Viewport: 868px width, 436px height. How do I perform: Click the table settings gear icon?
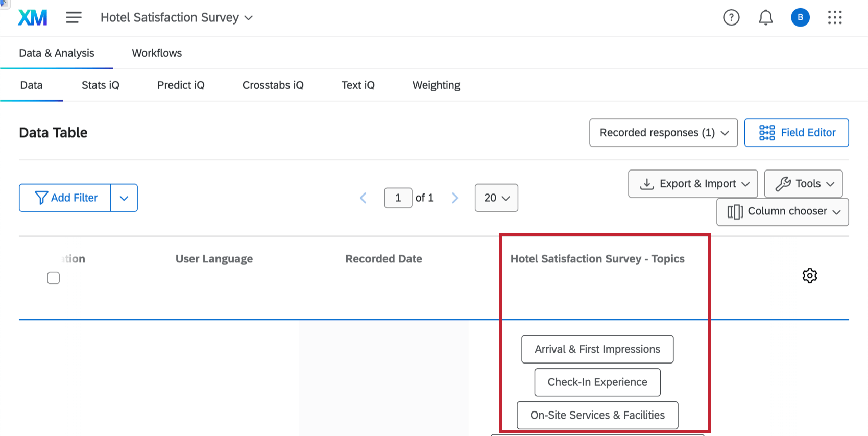pos(809,276)
